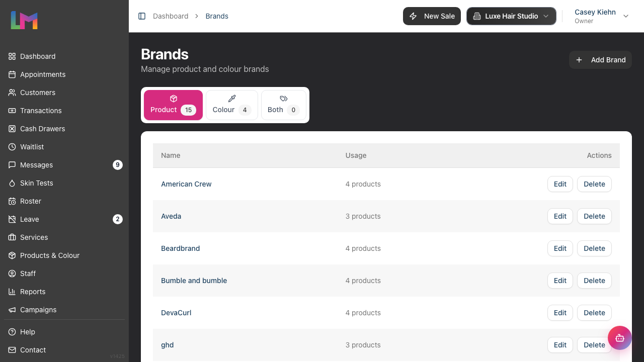
Task: Delete the Bumble and bumble brand
Action: 594,281
